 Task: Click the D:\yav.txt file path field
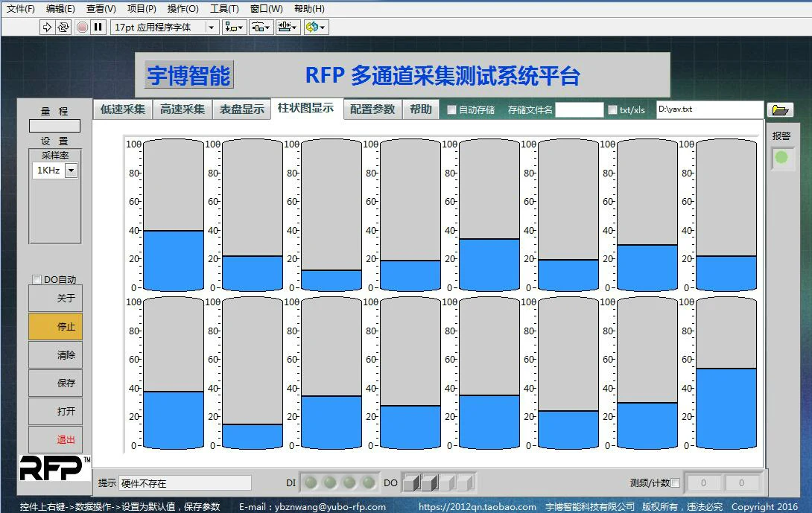point(709,109)
